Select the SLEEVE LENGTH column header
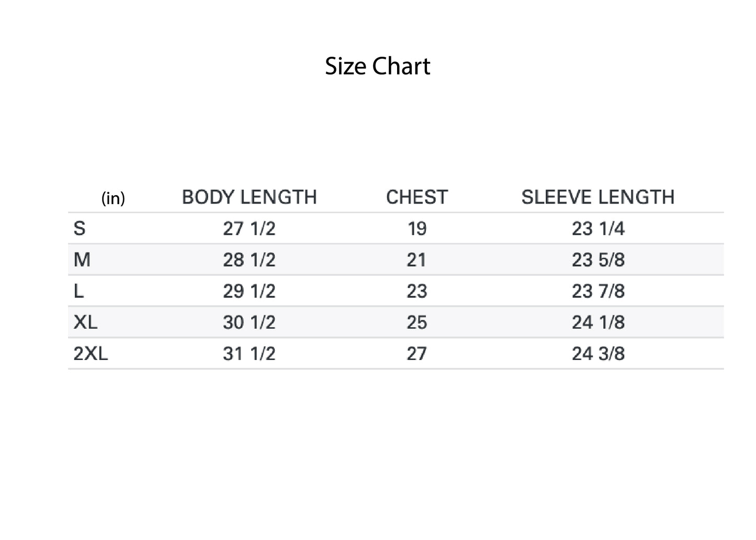This screenshot has height=540, width=756. click(x=597, y=197)
